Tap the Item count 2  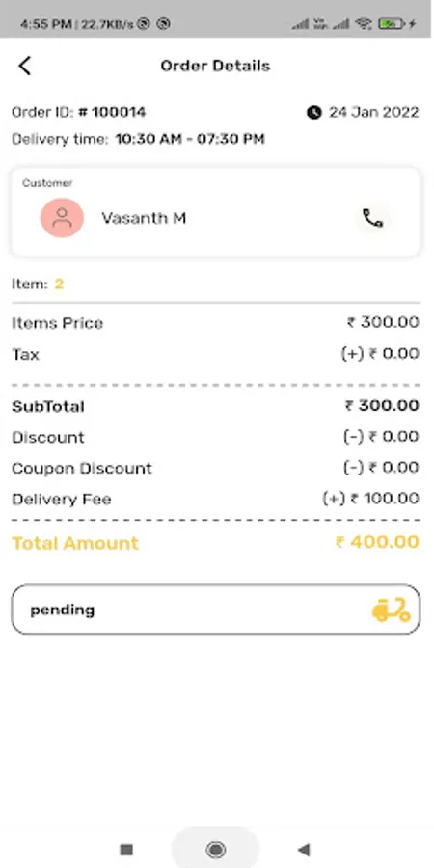click(x=59, y=285)
